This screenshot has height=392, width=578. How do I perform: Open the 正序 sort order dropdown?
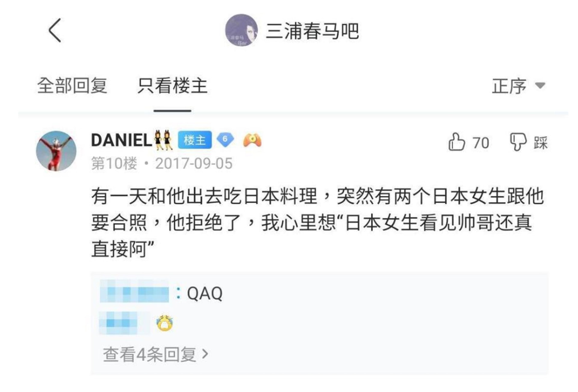coord(509,86)
